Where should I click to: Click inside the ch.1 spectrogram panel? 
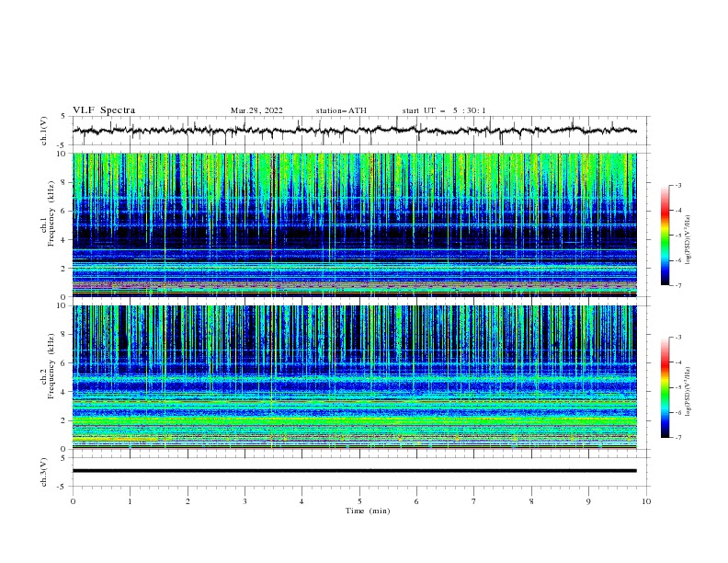point(354,224)
